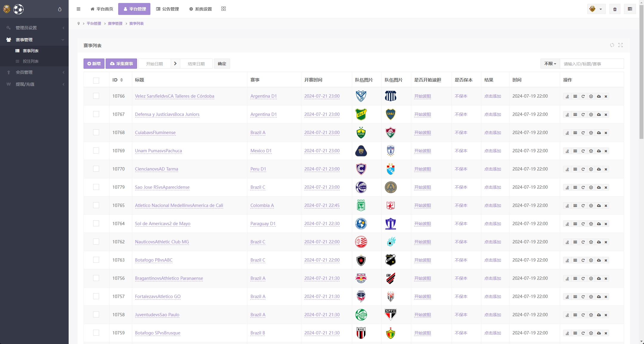This screenshot has height=344, width=644.
Task: Click 确定 to confirm date filter
Action: 222,64
